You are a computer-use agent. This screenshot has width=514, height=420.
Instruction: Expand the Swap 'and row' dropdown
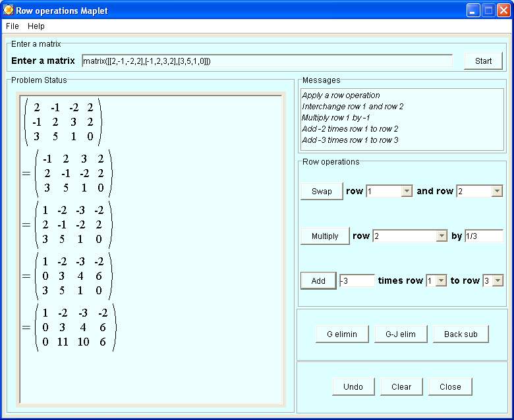coord(496,192)
